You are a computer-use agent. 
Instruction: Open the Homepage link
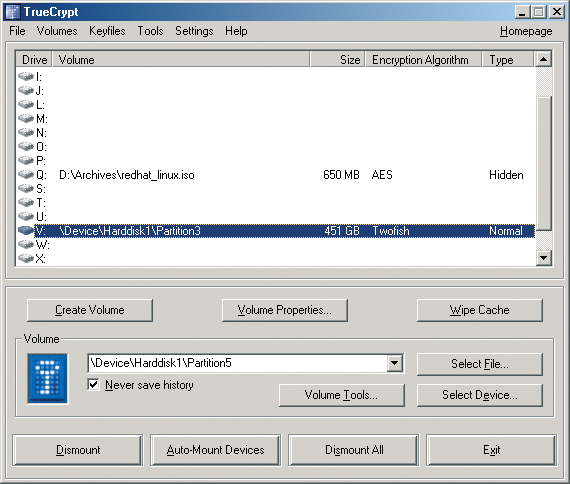[526, 31]
